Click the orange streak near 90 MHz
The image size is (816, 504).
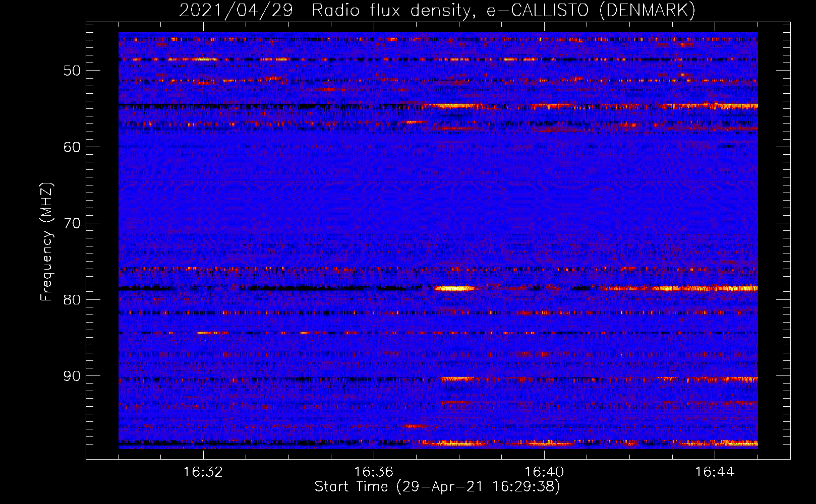point(458,379)
